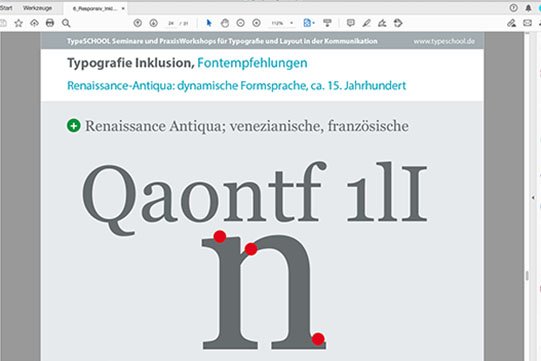Zoom out with the minus circle icon
This screenshot has height=361, width=541.
pyautogui.click(x=240, y=23)
